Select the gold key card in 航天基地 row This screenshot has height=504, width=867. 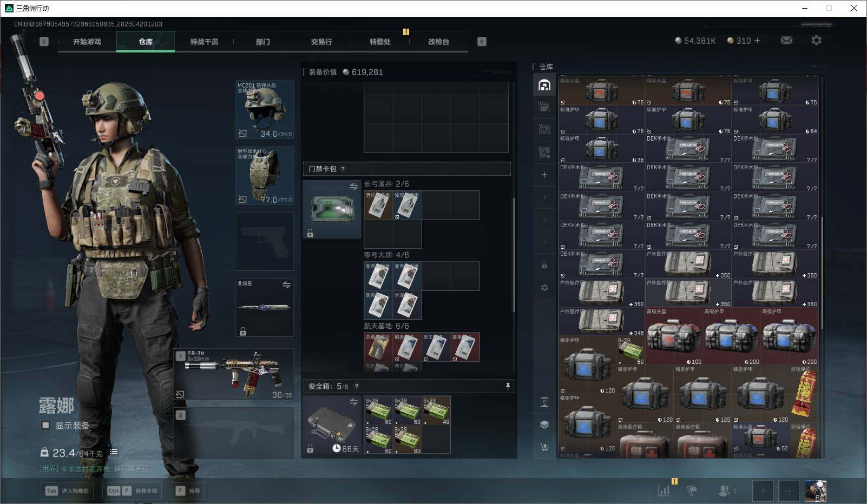tap(378, 347)
